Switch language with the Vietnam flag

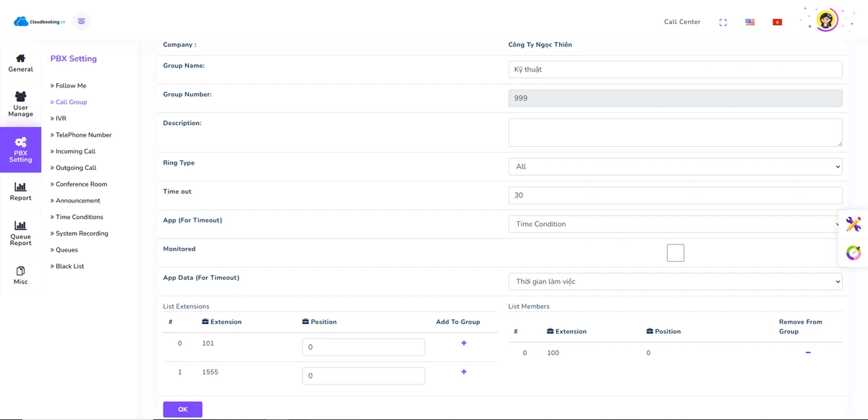coord(777,22)
